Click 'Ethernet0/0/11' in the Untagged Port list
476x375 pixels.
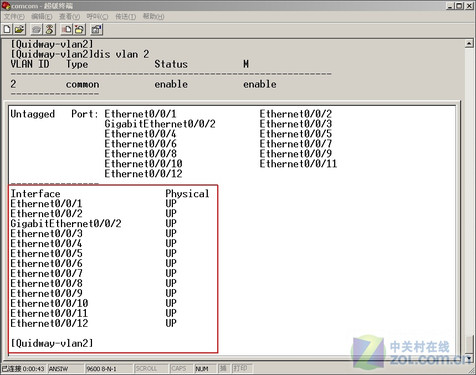[298, 164]
